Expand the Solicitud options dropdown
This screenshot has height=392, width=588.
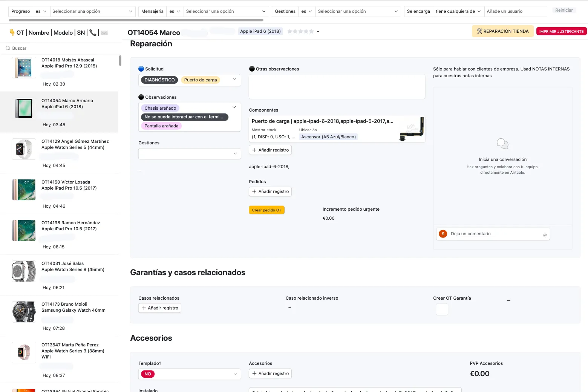(234, 80)
